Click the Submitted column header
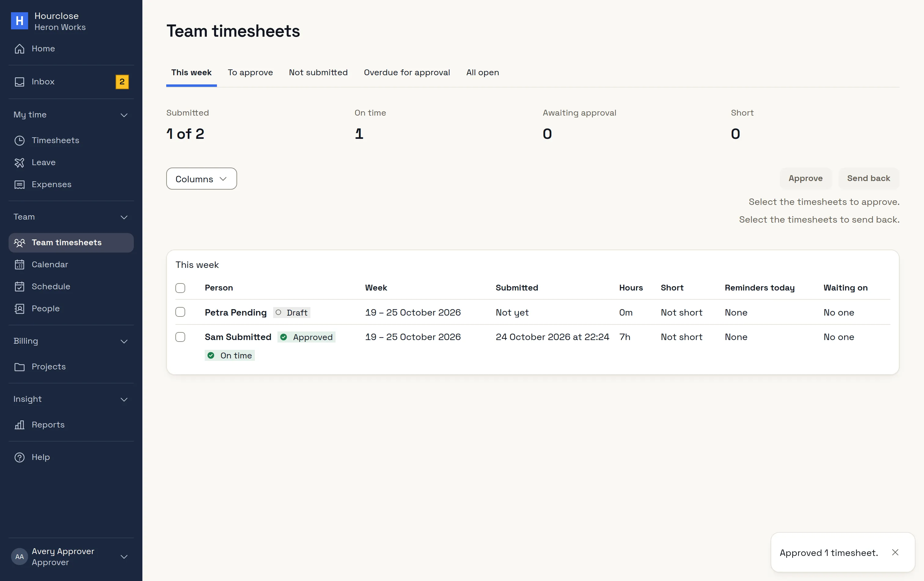 517,288
